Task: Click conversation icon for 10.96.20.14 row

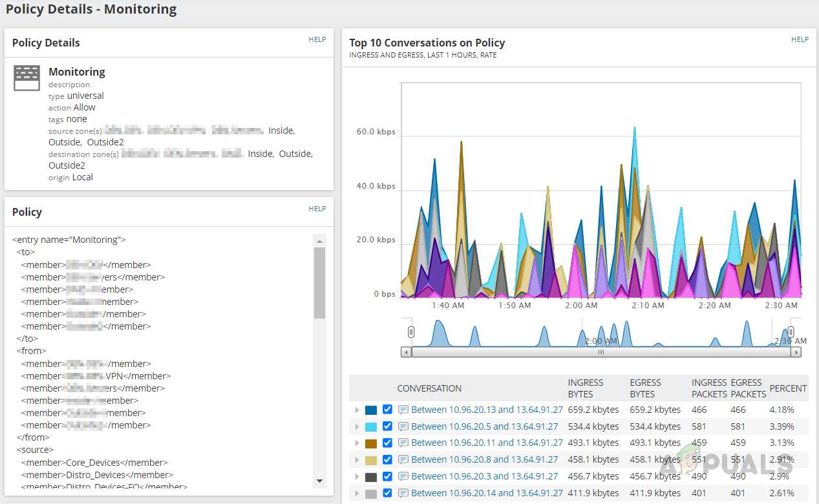Action: point(403,493)
